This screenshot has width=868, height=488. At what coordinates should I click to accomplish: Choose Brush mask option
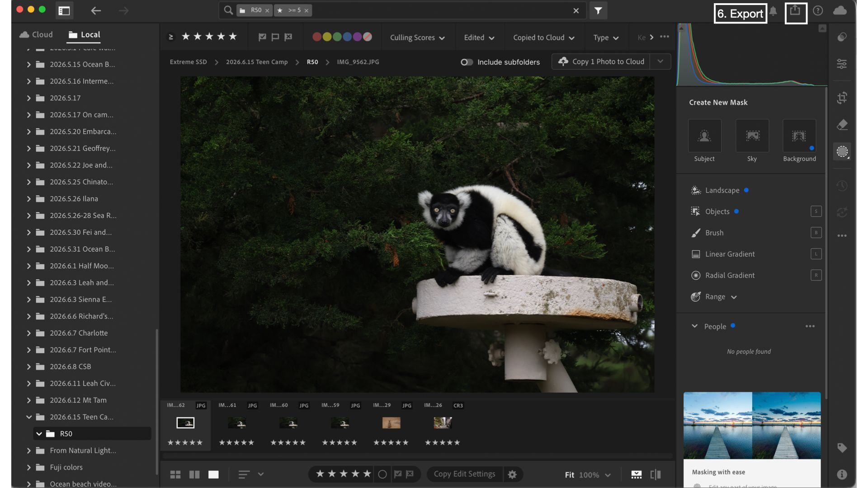pyautogui.click(x=714, y=233)
